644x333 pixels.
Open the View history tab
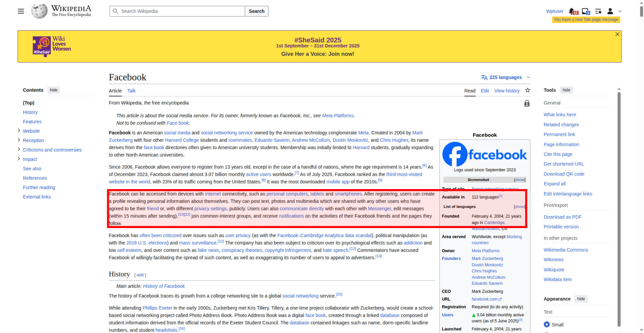pos(507,91)
